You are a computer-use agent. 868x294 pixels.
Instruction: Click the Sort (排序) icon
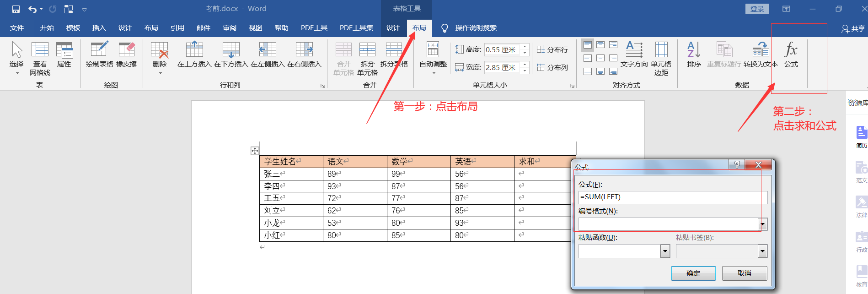click(x=694, y=54)
